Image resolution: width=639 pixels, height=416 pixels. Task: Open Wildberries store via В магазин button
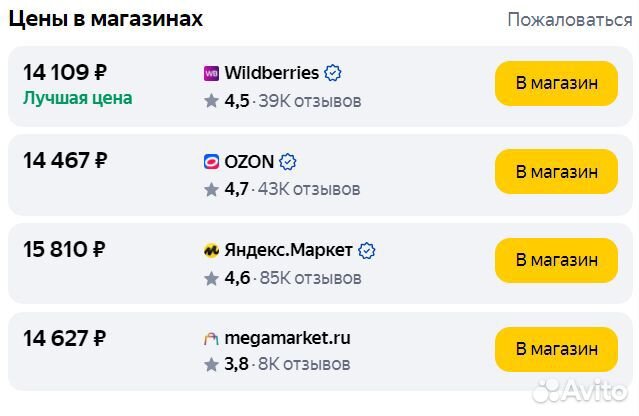[556, 84]
